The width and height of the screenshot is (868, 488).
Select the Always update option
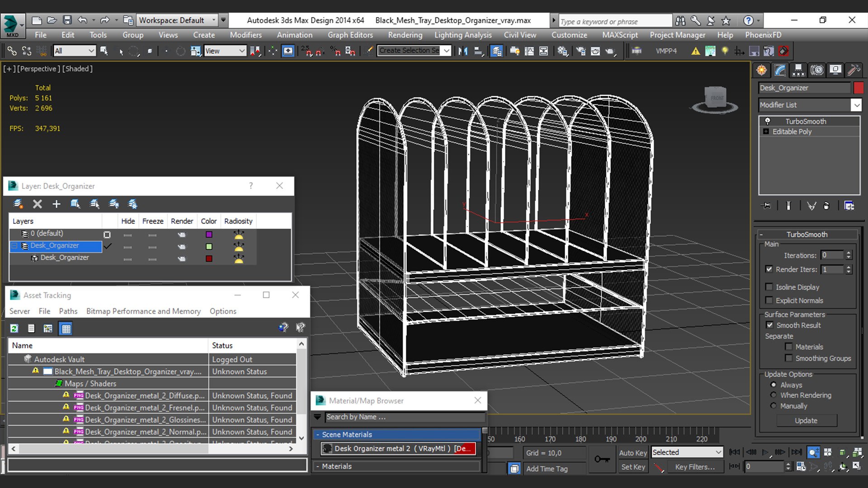pos(774,385)
